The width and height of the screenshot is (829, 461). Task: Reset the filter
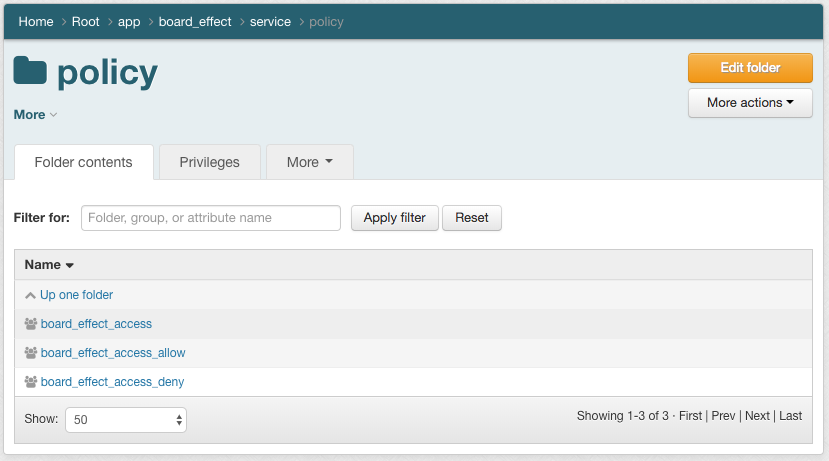tap(471, 218)
